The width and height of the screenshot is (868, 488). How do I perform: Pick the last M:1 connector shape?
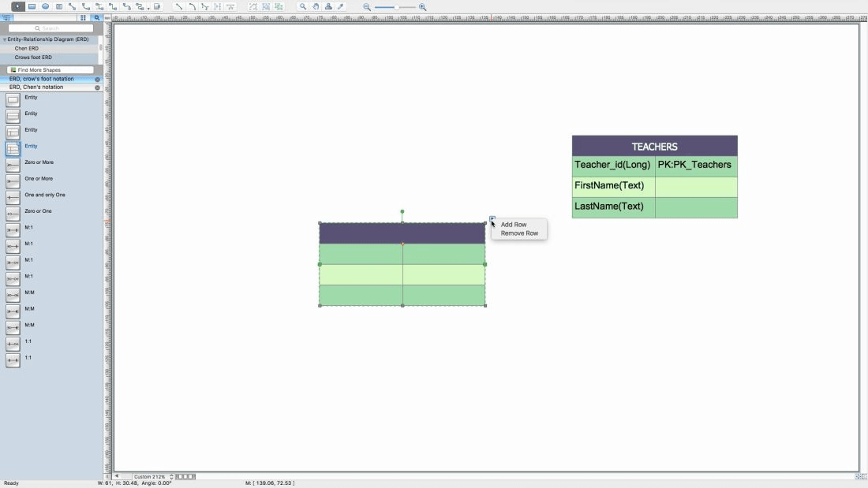[x=13, y=279]
